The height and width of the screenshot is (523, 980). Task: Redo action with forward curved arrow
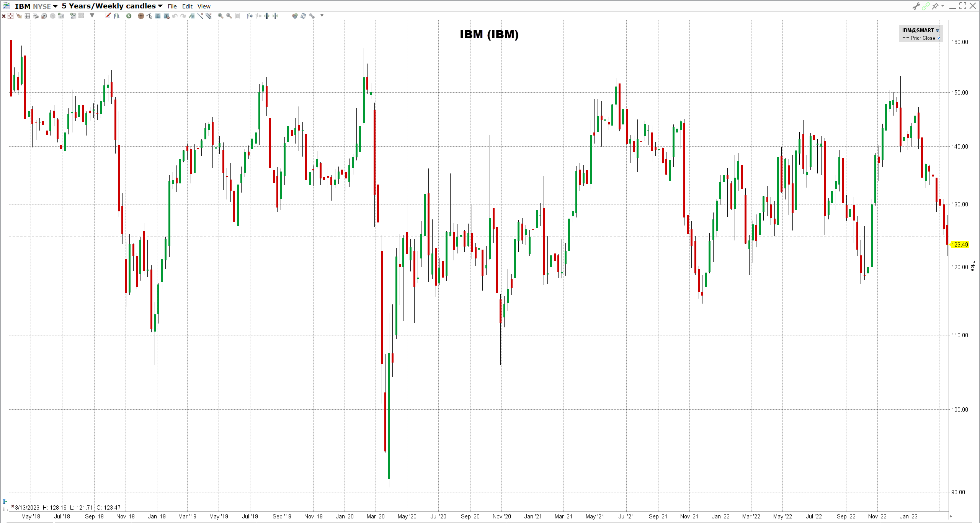183,16
